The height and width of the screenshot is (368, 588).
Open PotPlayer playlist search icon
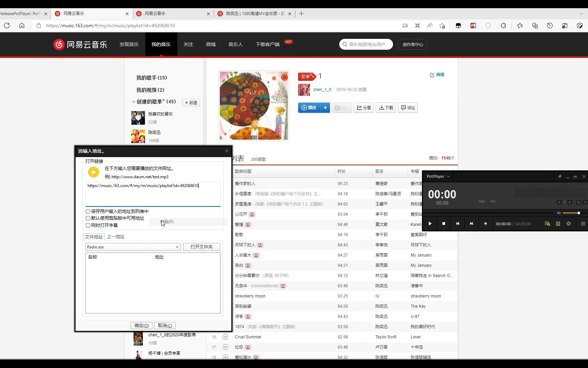[547, 224]
